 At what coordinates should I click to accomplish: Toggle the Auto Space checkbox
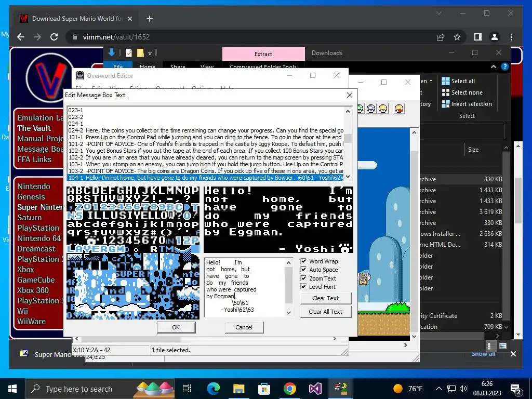pos(303,270)
